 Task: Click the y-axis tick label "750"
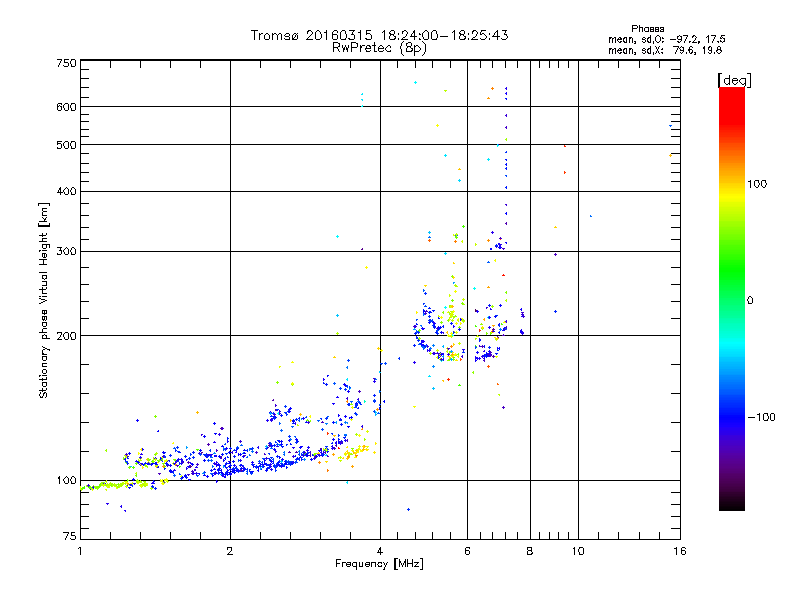tap(66, 63)
